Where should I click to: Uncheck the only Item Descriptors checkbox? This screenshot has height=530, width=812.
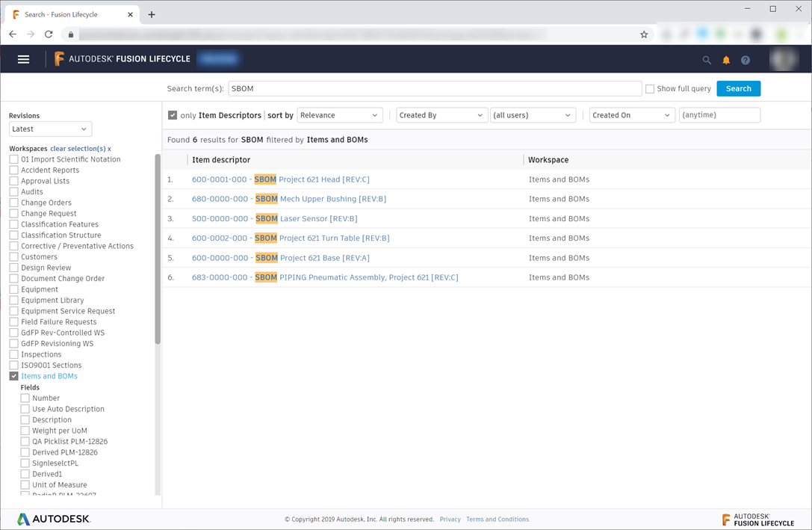tap(174, 115)
